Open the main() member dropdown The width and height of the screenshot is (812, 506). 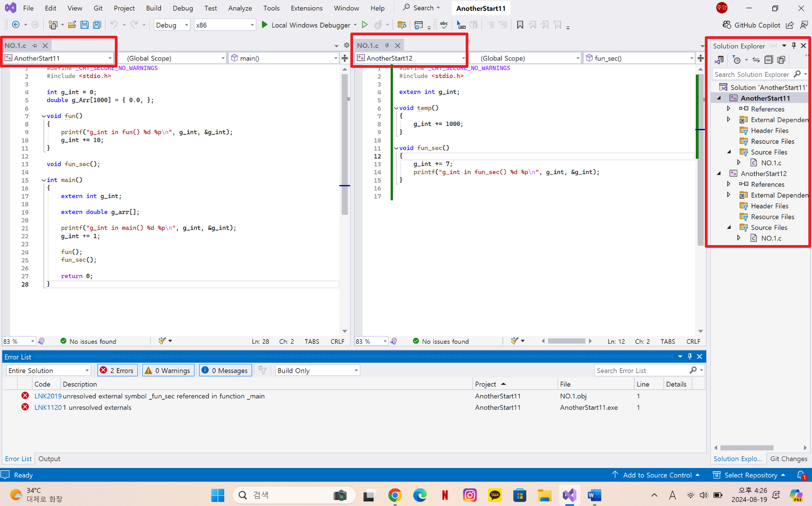click(x=284, y=58)
